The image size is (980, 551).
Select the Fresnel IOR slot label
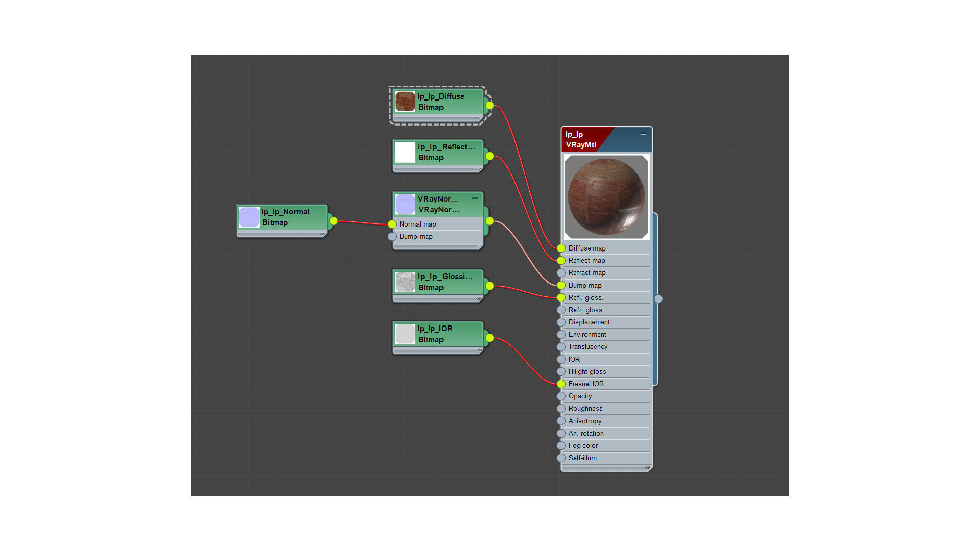pyautogui.click(x=586, y=384)
